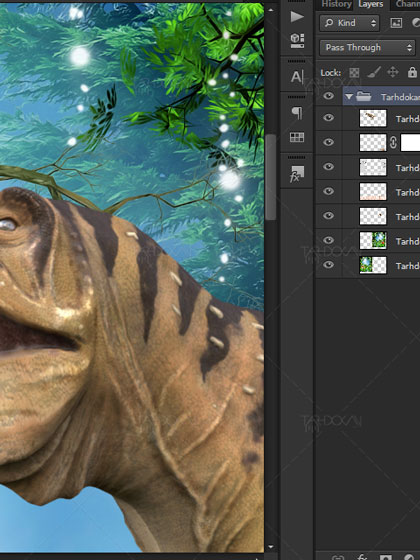Viewport: 420px width, 560px height.
Task: Switch to the History tab
Action: pyautogui.click(x=336, y=4)
